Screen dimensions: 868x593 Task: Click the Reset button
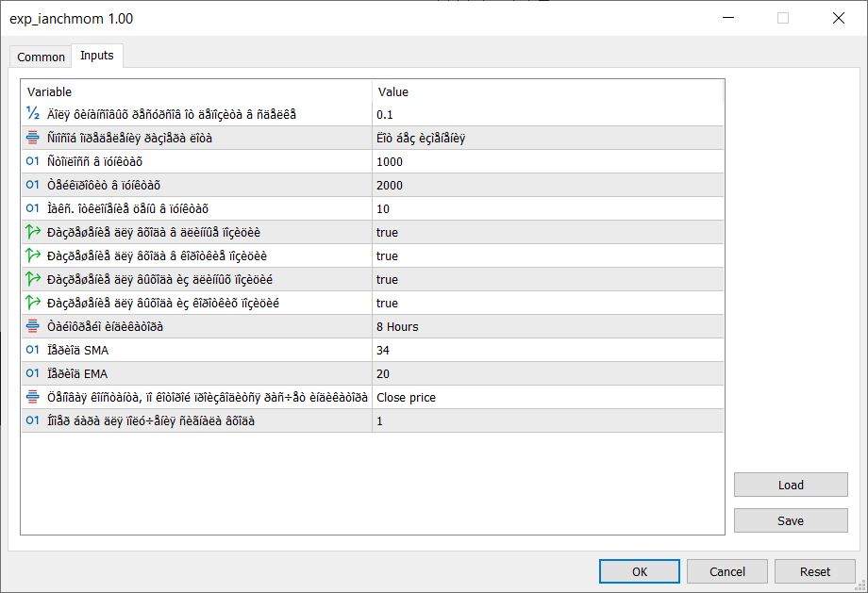814,571
